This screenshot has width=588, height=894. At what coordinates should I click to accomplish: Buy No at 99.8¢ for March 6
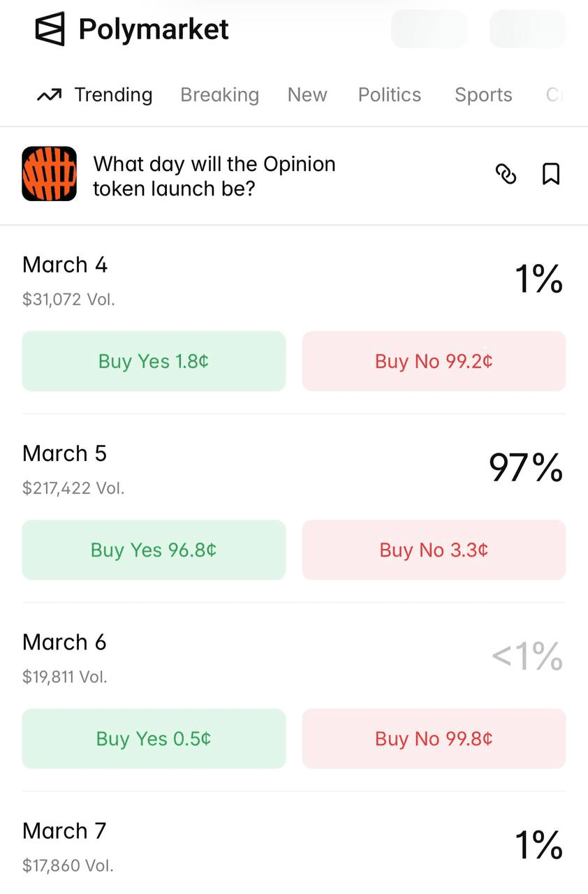(434, 738)
